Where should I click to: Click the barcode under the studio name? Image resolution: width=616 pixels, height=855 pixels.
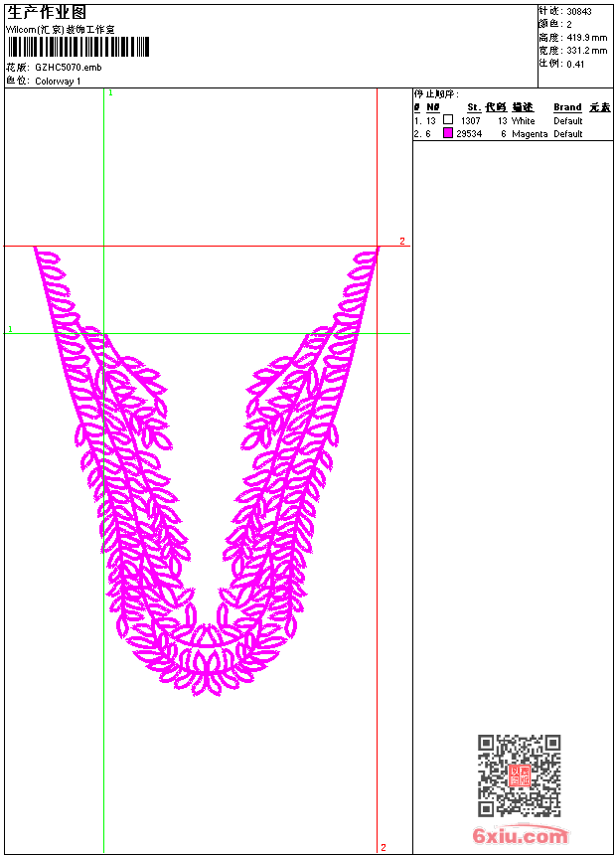pyautogui.click(x=78, y=47)
